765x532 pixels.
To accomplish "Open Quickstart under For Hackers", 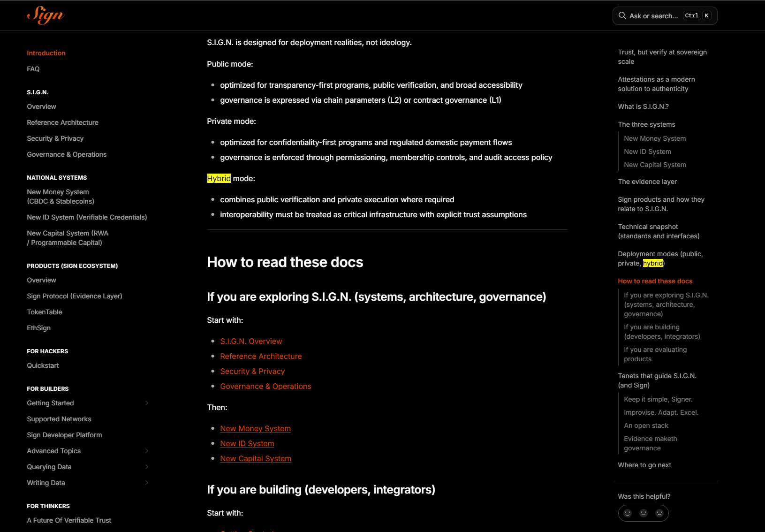I will [43, 365].
